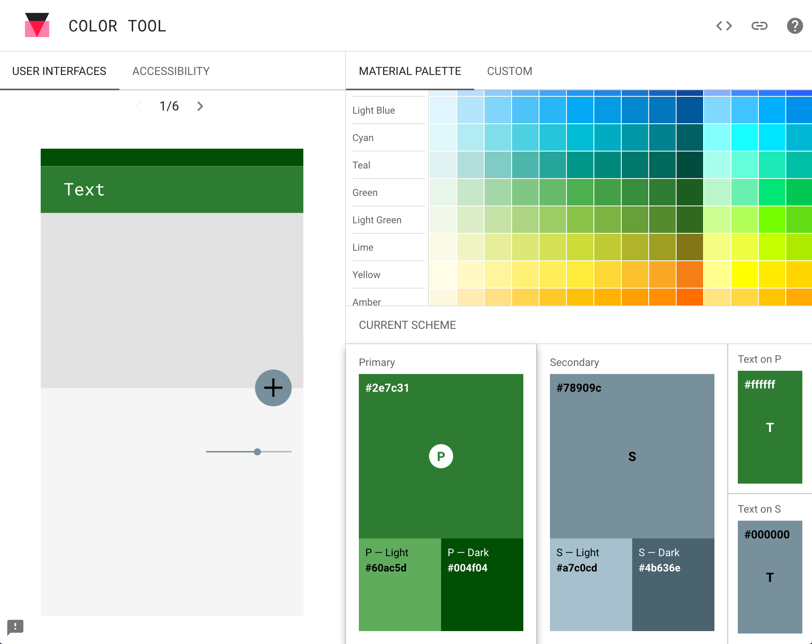Select the Light Green palette category
The image size is (812, 644).
coord(376,220)
